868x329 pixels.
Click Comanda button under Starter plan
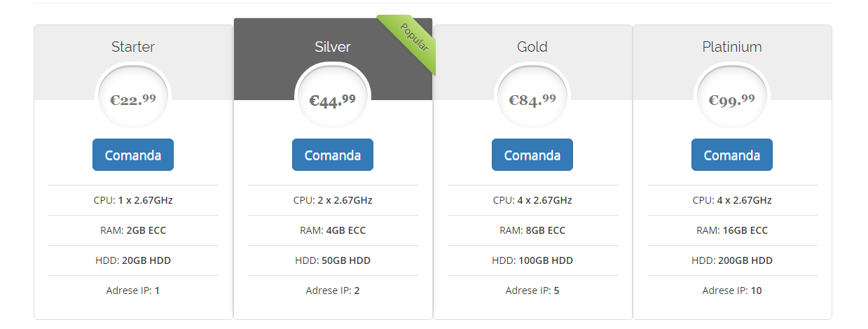tap(133, 155)
